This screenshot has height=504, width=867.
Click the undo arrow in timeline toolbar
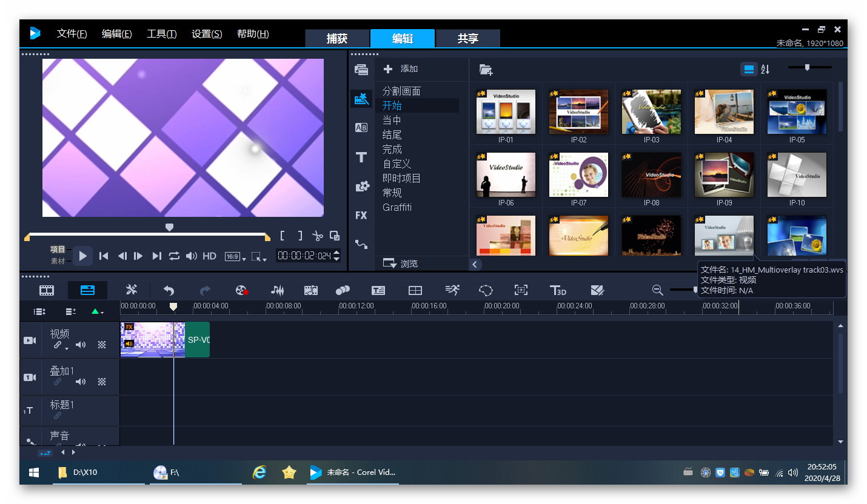pos(169,290)
